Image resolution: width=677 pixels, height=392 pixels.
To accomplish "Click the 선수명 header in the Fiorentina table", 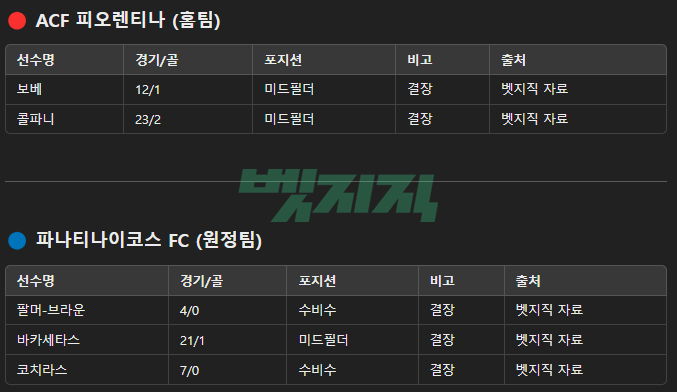I will [x=35, y=60].
